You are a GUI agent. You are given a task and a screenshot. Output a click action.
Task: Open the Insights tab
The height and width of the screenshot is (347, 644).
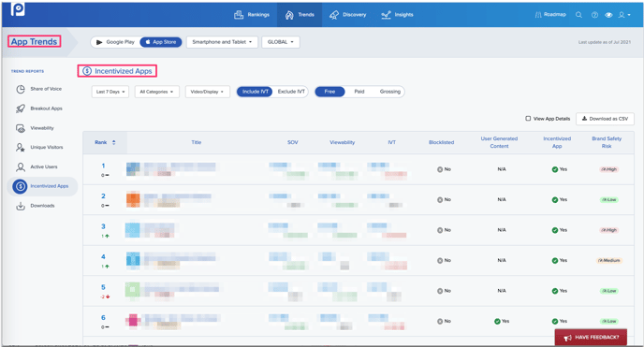click(397, 15)
